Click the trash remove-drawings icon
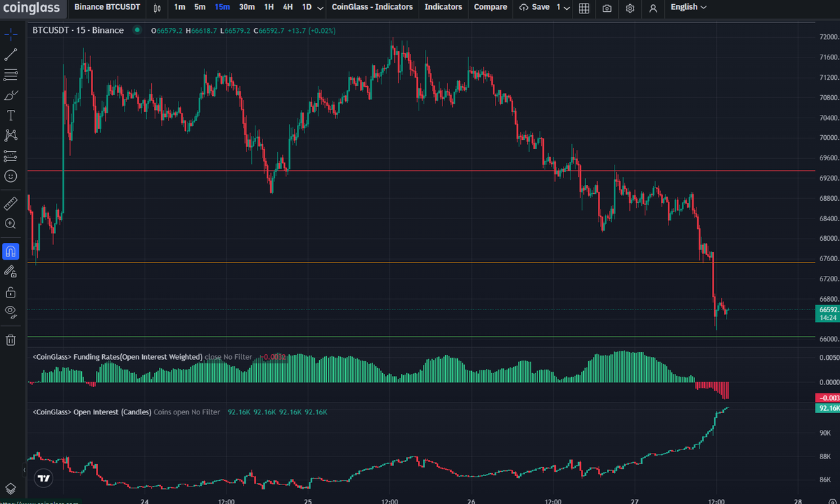Screen dimensions: 840x504 10,339
